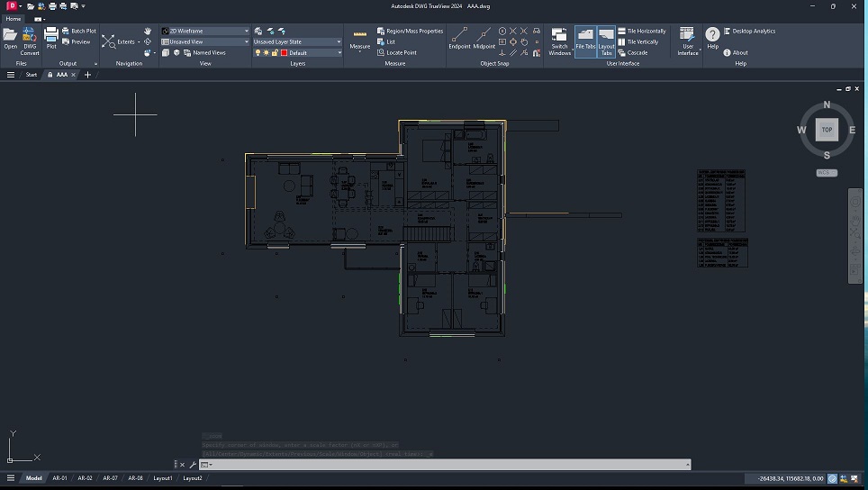
Task: Toggle layer on/off lightbulb
Action: pos(258,52)
